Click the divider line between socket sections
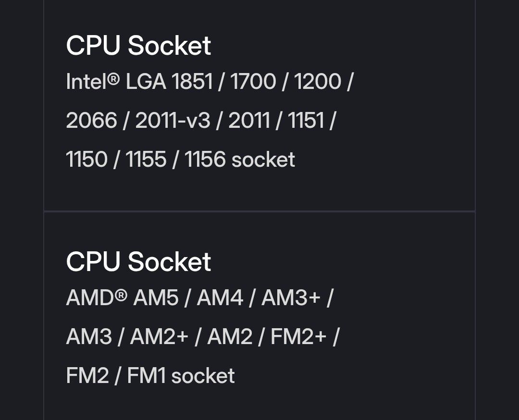 pyautogui.click(x=259, y=211)
